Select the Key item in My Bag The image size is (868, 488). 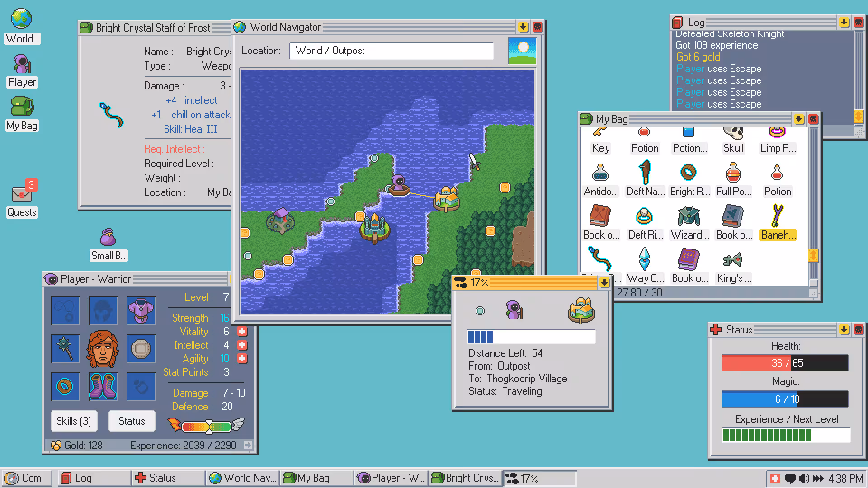click(601, 141)
